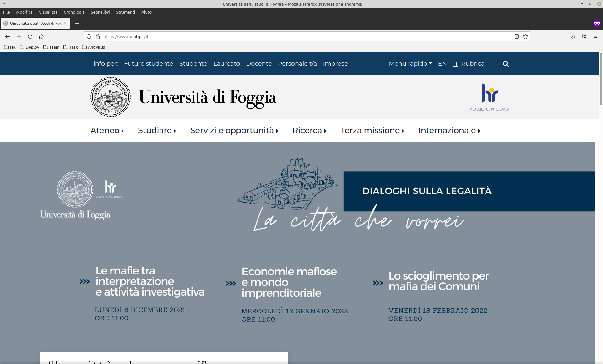
Task: Toggle reader view in address bar
Action: [x=516, y=37]
